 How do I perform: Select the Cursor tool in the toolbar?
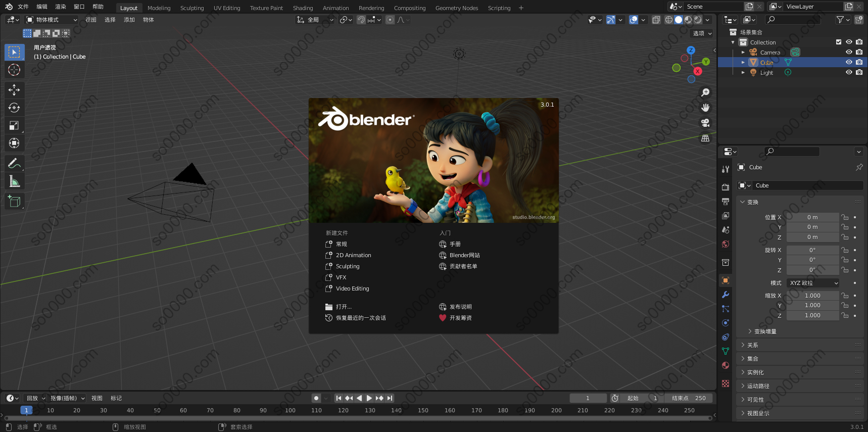pos(14,70)
